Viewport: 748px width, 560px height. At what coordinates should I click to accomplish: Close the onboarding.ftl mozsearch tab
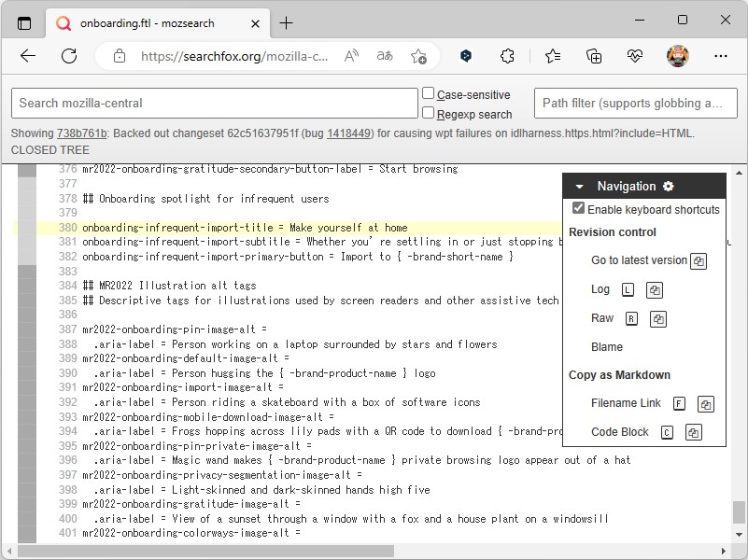[255, 23]
